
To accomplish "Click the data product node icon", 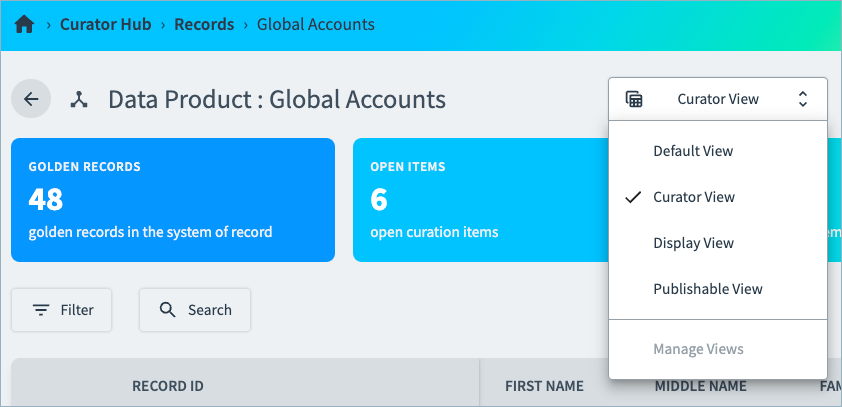I will 79,99.
